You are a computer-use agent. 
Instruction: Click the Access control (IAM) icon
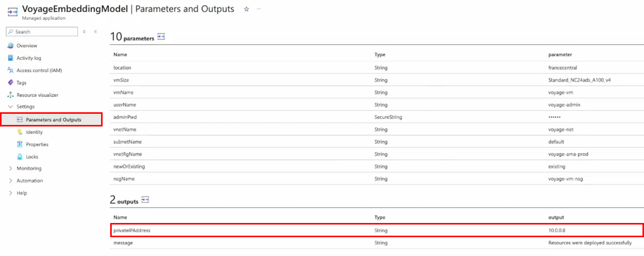[x=11, y=70]
